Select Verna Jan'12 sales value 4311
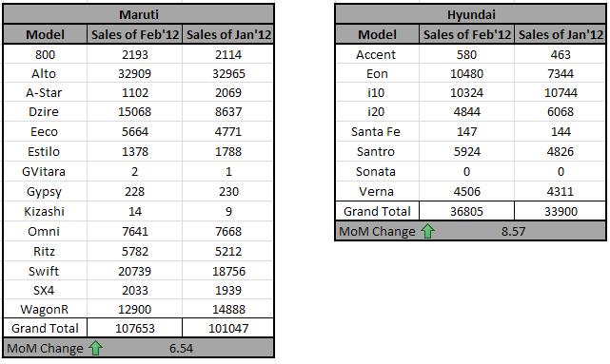 tap(561, 191)
